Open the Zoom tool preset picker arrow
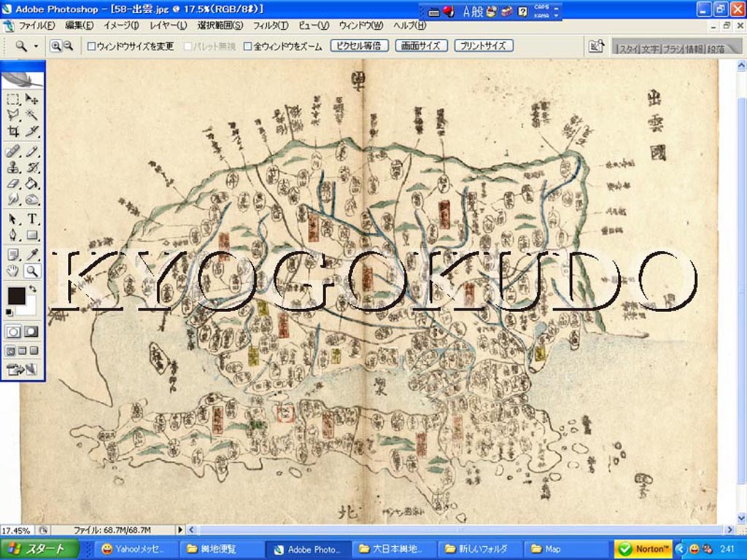 36,46
